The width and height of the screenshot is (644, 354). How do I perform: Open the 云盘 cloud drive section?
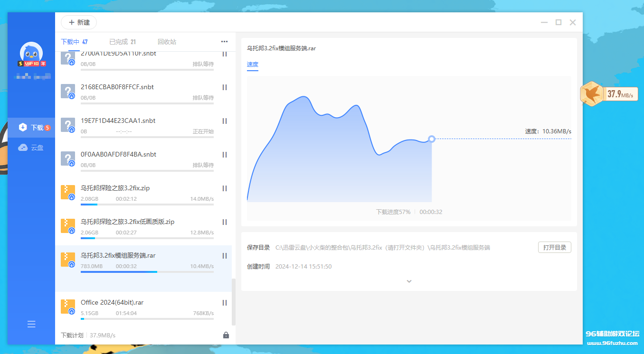pos(31,148)
